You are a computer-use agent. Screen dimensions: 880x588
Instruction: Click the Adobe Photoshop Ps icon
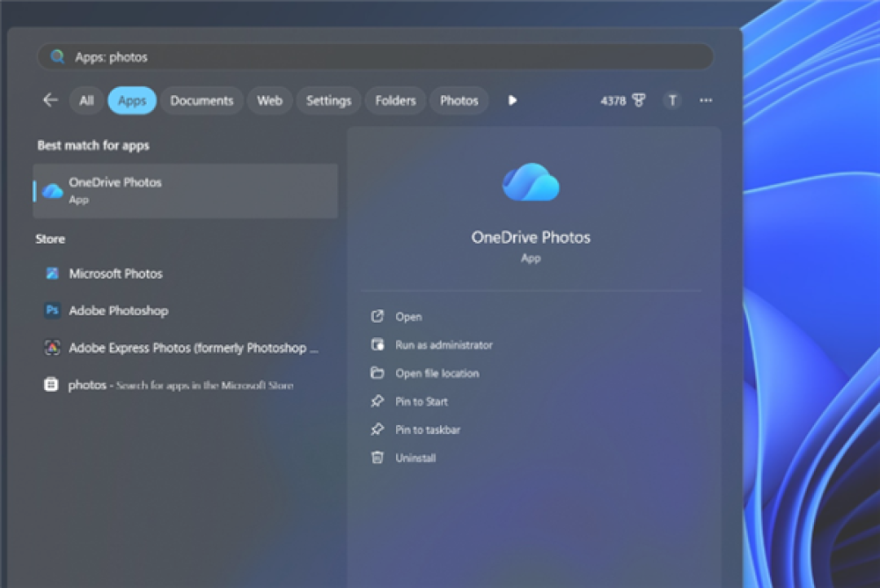pos(51,310)
